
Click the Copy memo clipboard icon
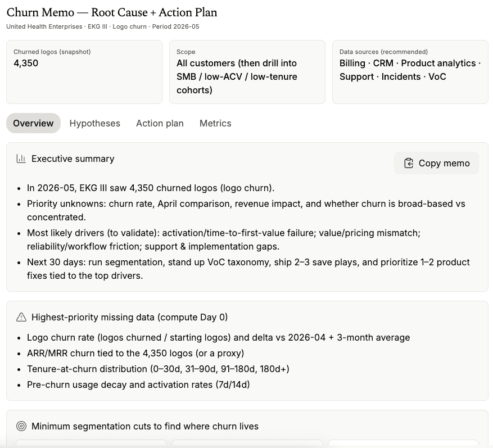pyautogui.click(x=409, y=163)
